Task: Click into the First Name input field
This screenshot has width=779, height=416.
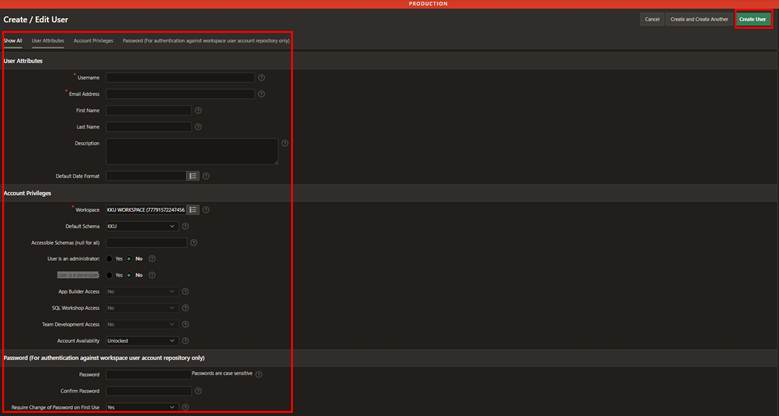Action: (x=149, y=110)
